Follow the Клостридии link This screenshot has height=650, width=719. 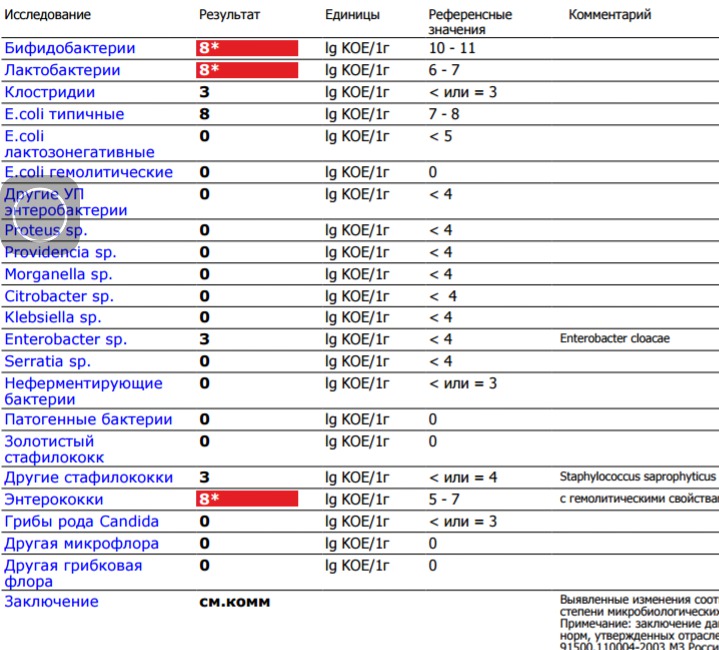click(x=50, y=92)
